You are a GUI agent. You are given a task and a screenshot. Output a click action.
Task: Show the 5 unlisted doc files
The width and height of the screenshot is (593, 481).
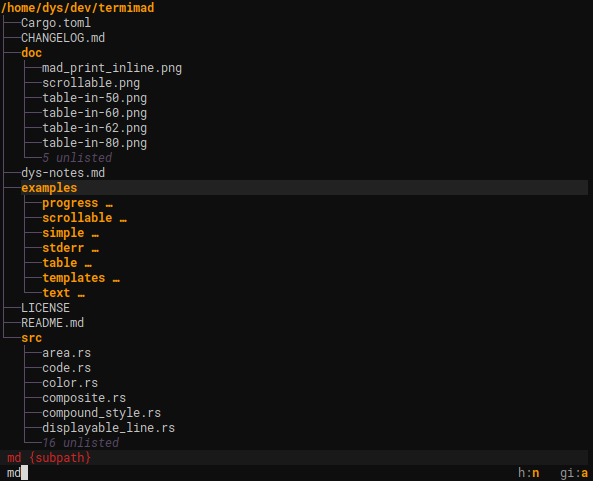coord(77,158)
